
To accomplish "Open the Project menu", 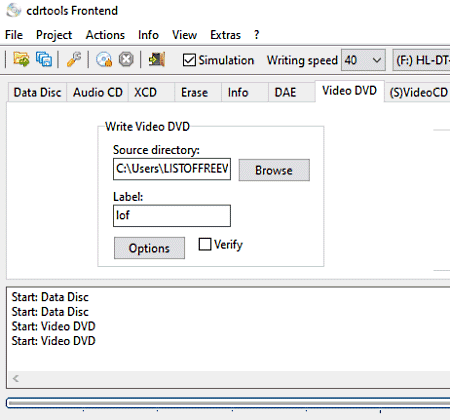I will pyautogui.click(x=54, y=35).
